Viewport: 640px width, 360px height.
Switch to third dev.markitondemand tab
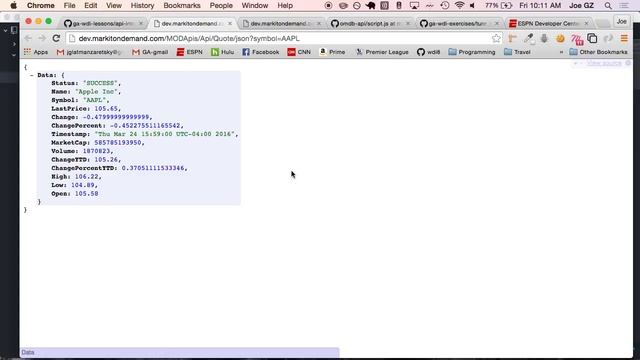281,24
